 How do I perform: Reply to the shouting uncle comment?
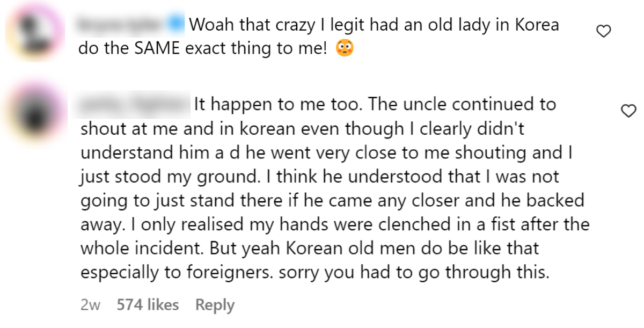pyautogui.click(x=215, y=305)
